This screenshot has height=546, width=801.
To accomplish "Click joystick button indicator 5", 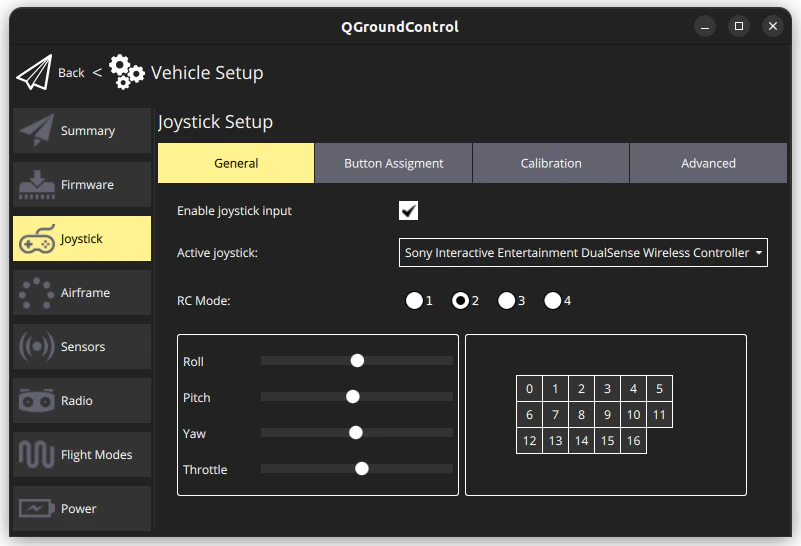I will (659, 389).
